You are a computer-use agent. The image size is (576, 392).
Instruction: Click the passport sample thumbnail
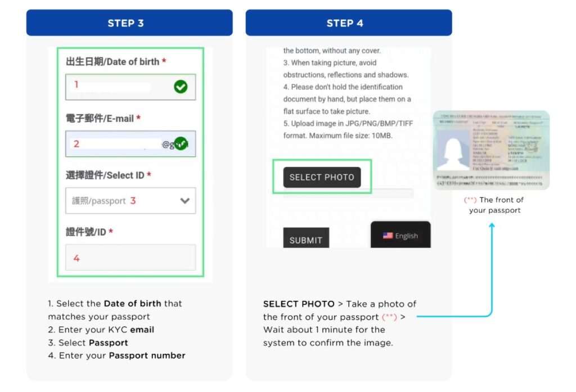(x=491, y=150)
